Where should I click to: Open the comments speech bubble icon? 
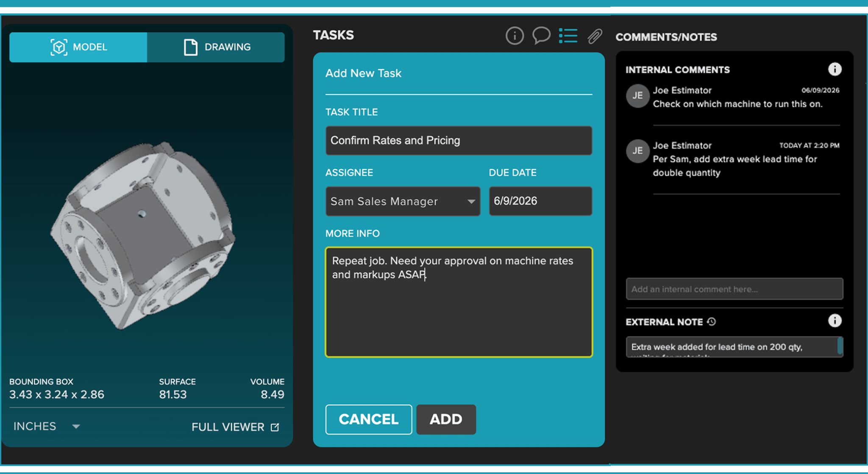(541, 36)
